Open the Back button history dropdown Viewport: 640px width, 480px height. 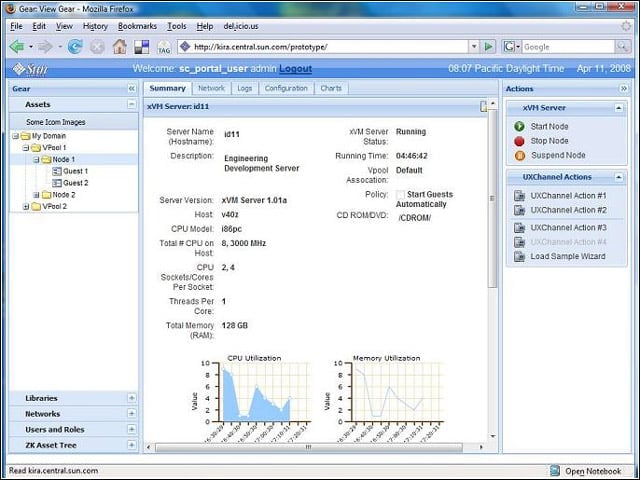(x=31, y=47)
